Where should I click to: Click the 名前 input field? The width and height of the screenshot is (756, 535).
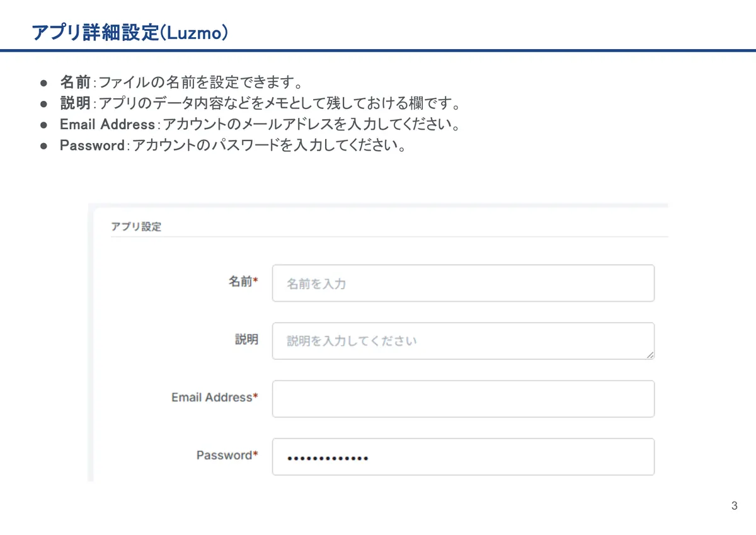point(463,283)
